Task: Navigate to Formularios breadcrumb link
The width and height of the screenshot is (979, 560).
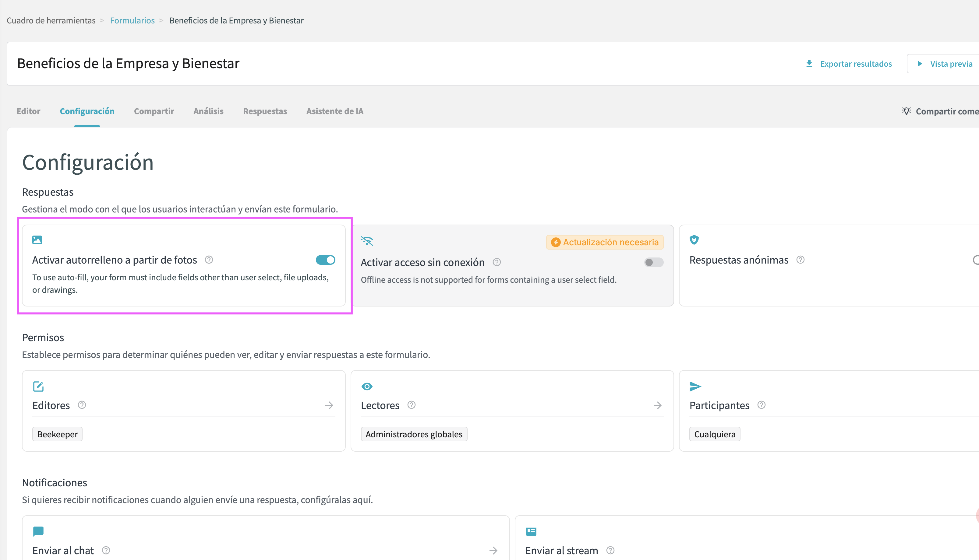Action: point(133,20)
